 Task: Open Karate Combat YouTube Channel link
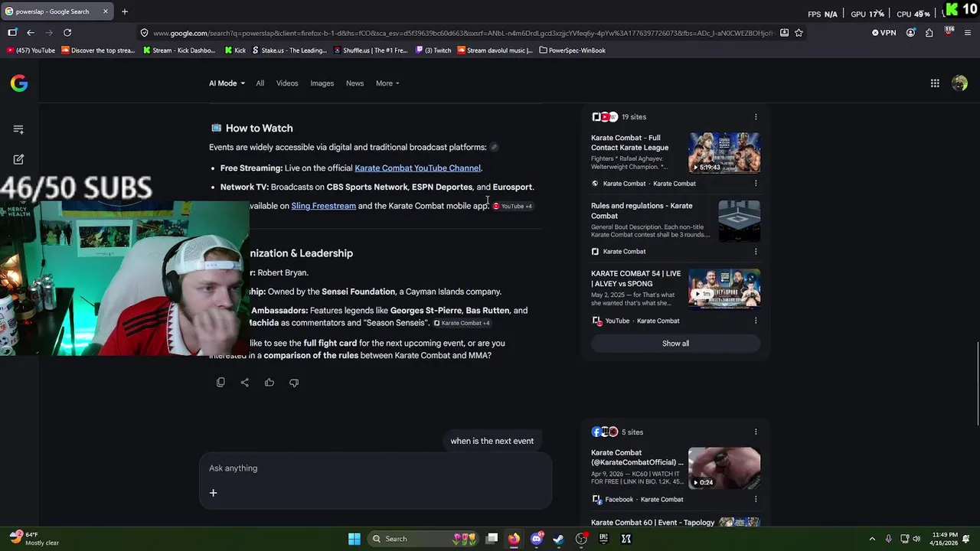point(417,168)
